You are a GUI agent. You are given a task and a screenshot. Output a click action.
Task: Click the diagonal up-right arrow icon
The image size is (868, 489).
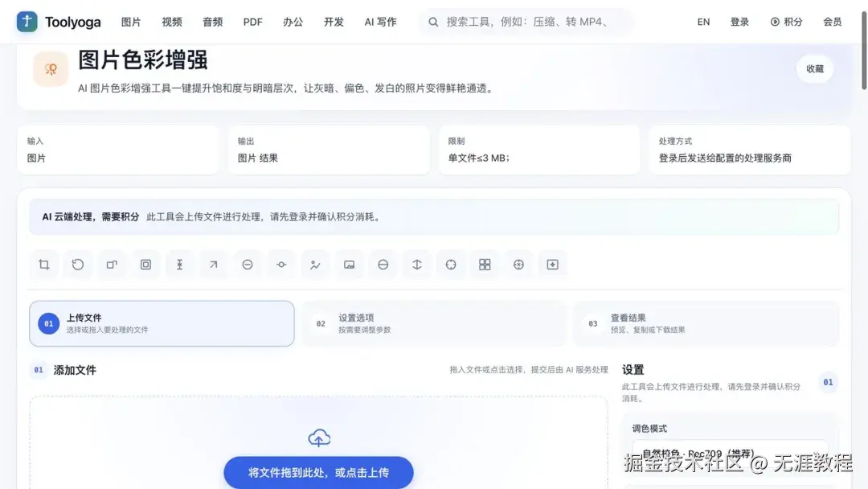tap(213, 265)
